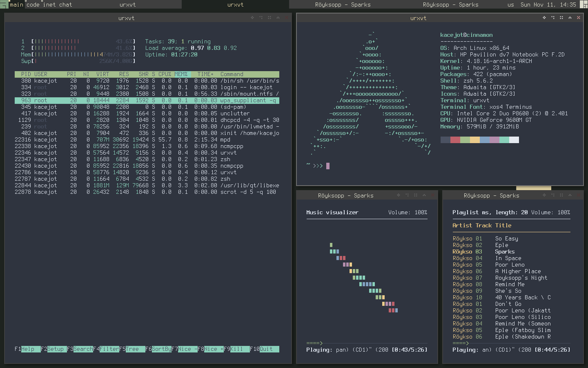Click up-caret icon in Music visualizer window titlebar
This screenshot has width=588, height=368.
tap(424, 195)
